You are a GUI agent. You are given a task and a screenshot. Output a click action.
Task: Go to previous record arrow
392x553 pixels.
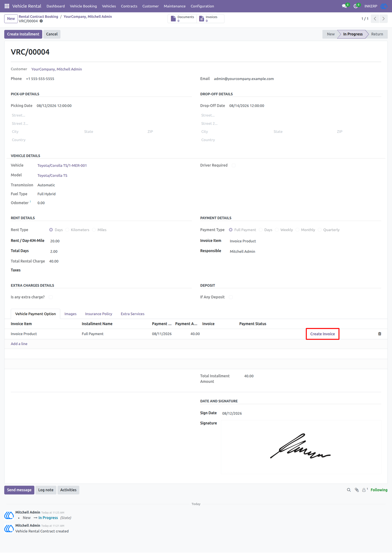(375, 19)
